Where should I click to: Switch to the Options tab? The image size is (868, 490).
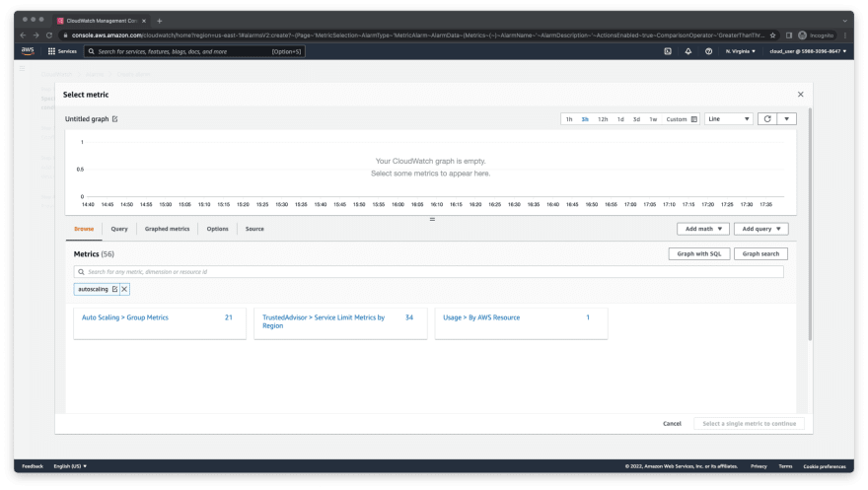(218, 229)
